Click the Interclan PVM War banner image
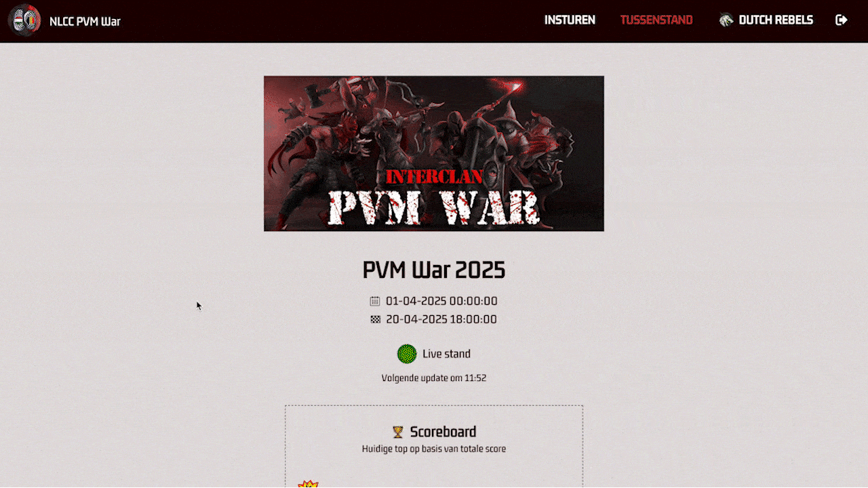This screenshot has width=868, height=488. 434,153
